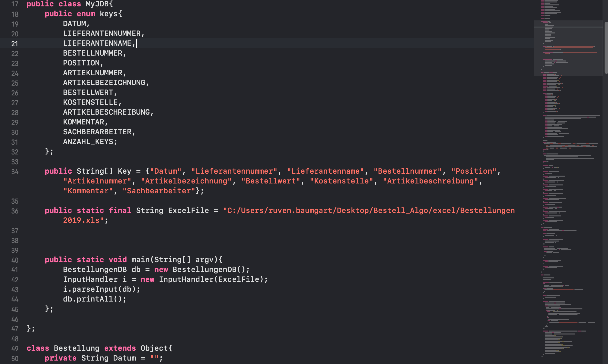The height and width of the screenshot is (364, 608).
Task: Click line number 34 in gutter
Action: click(x=15, y=172)
